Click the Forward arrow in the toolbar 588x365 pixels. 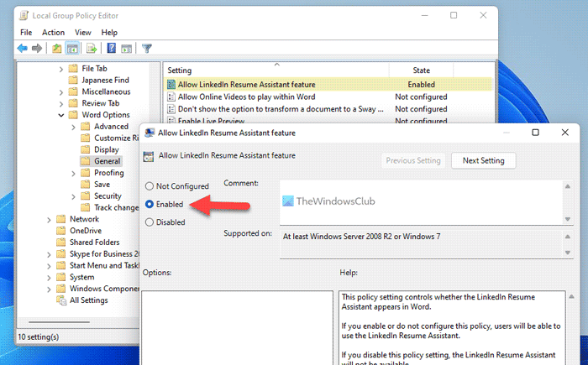(x=37, y=49)
